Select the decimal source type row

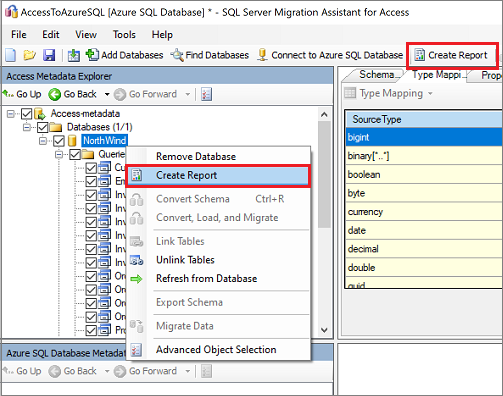424,249
